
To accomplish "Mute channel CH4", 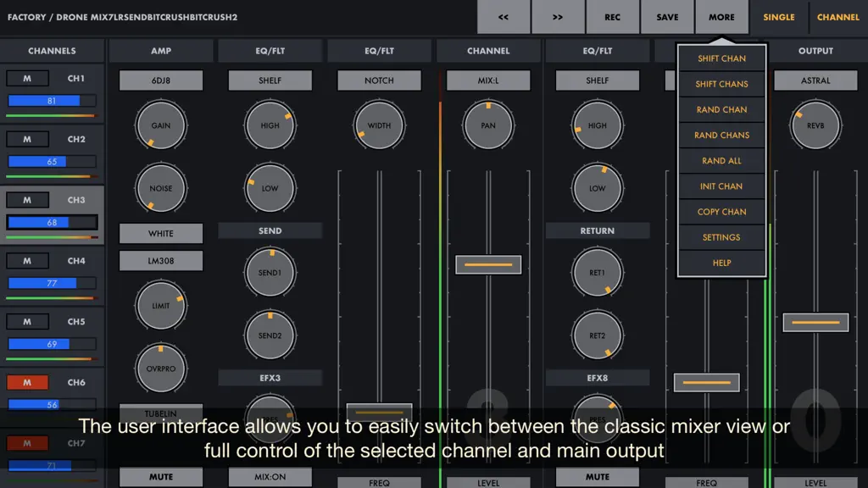I will click(x=27, y=261).
